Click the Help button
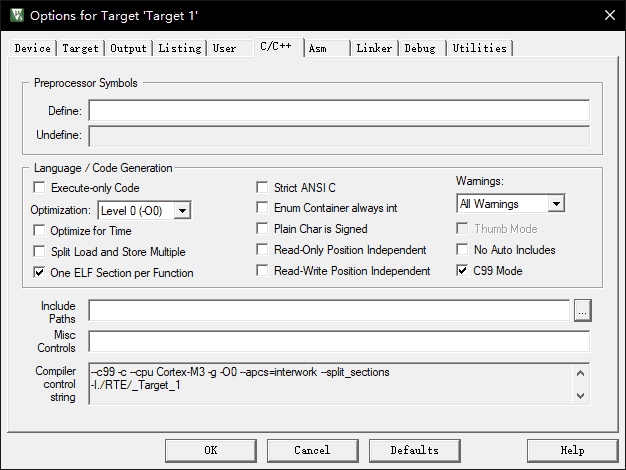 [572, 450]
